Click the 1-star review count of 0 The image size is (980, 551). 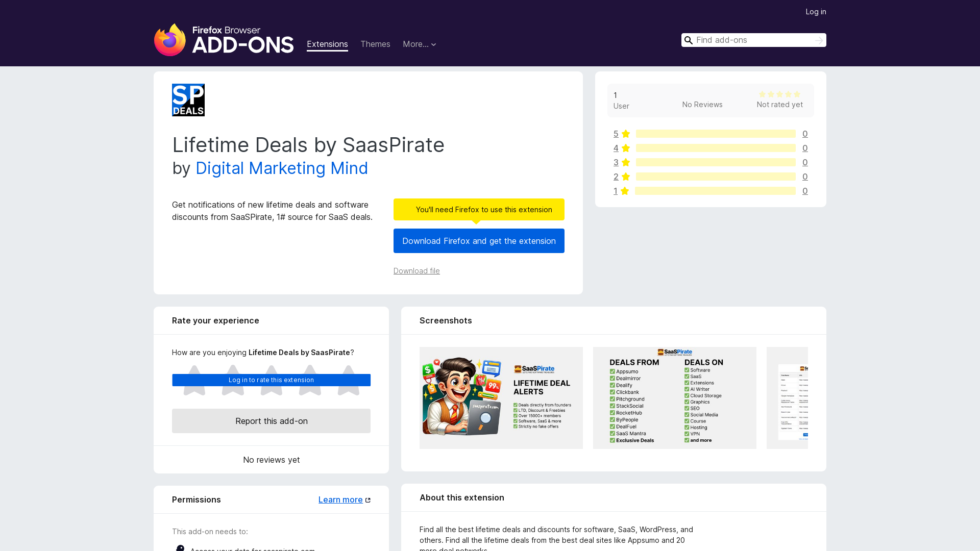click(x=805, y=191)
